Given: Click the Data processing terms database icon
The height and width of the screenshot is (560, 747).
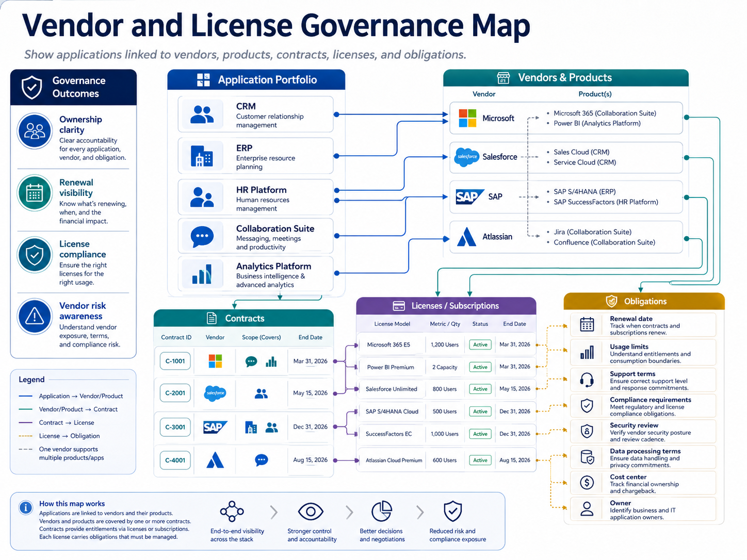Looking at the screenshot, I should pyautogui.click(x=587, y=457).
